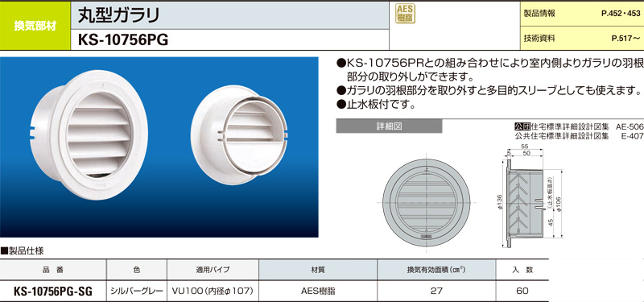Screen dimensions: 644x302
Task: Click the 技術資料 label
Action: pos(539,39)
